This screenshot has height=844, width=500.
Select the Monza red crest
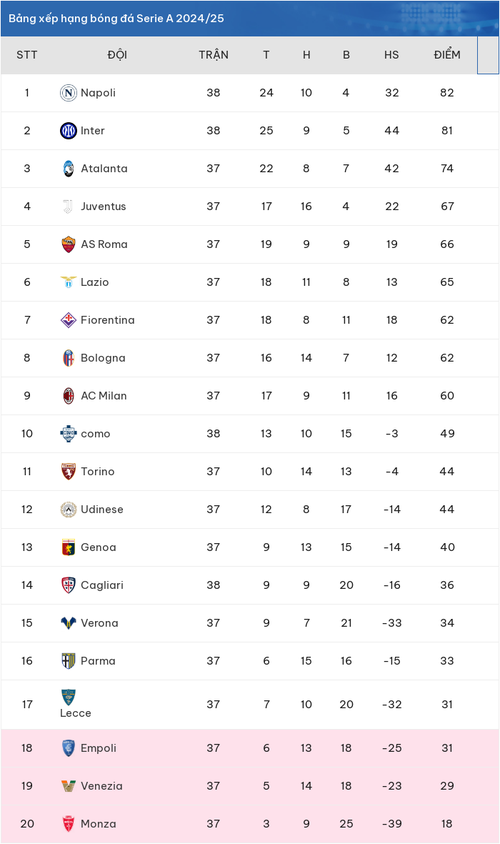[68, 824]
